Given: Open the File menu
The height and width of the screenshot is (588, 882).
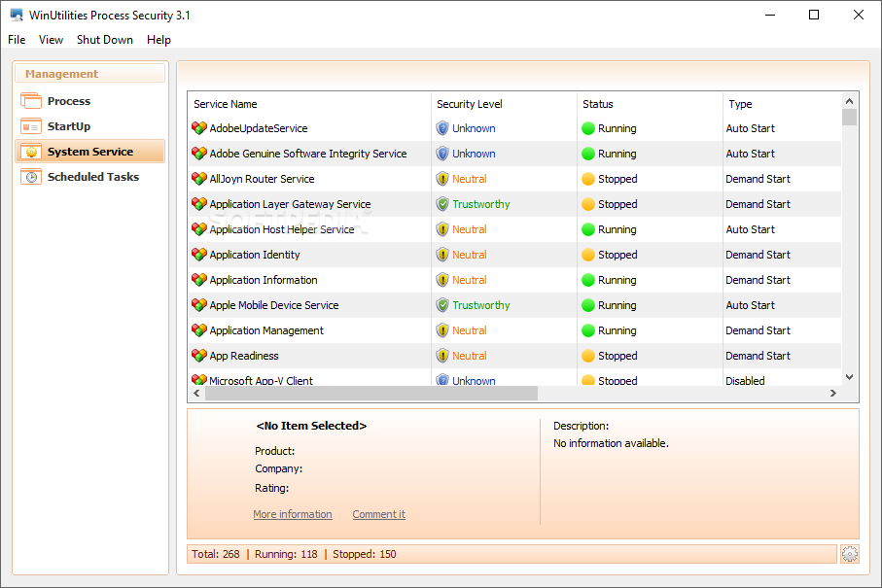Looking at the screenshot, I should [x=17, y=40].
